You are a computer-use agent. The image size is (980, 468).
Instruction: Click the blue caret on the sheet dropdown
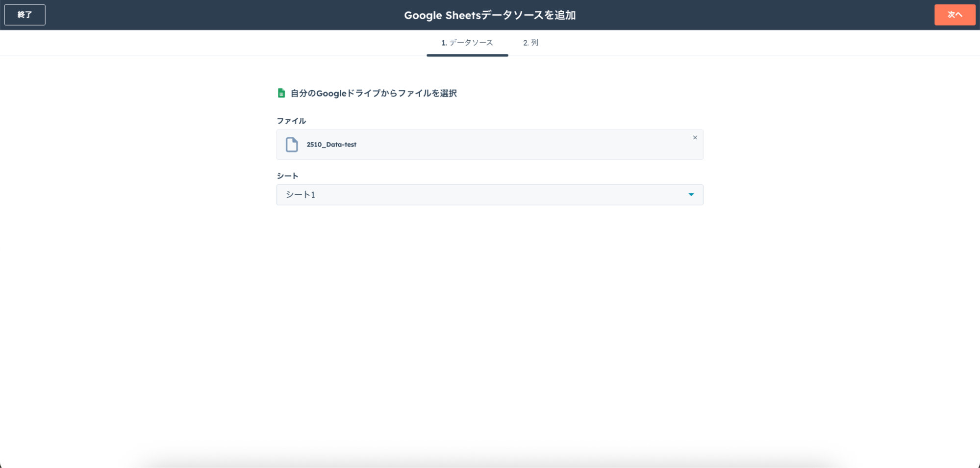click(x=691, y=195)
